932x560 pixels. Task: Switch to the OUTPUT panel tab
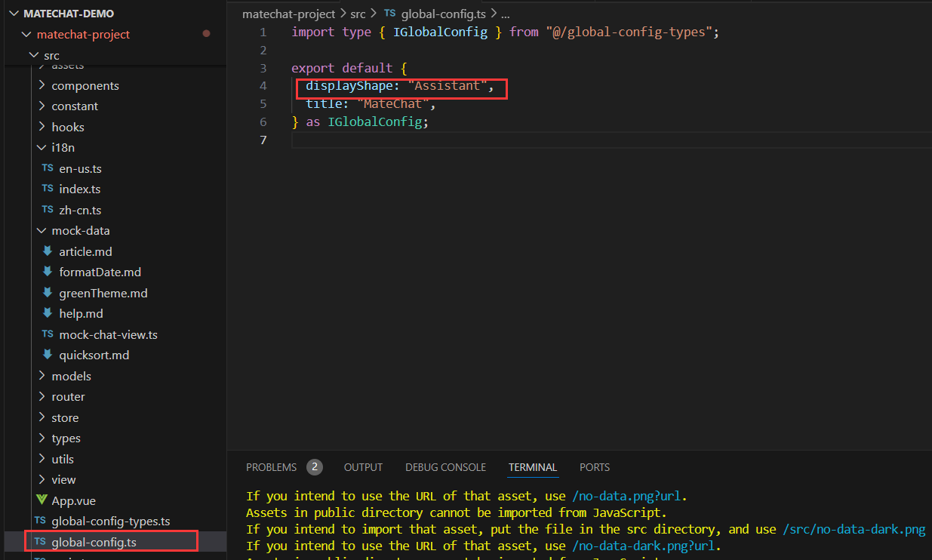coord(363,467)
